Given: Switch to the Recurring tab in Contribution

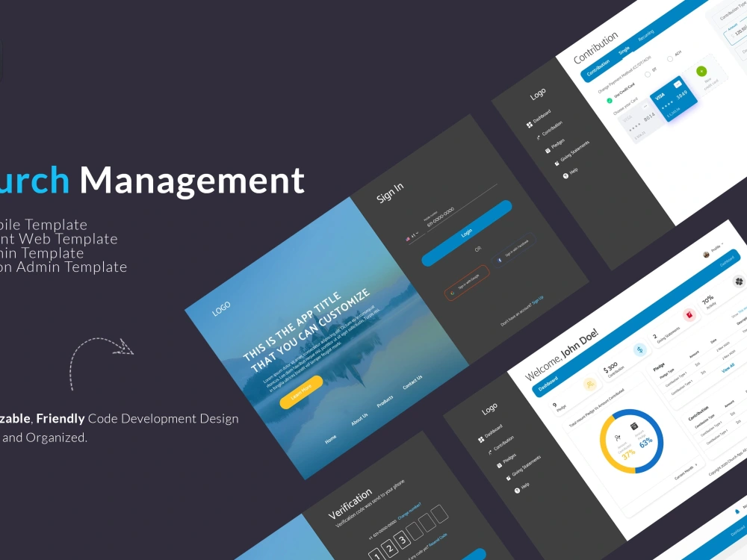Looking at the screenshot, I should coord(646,35).
